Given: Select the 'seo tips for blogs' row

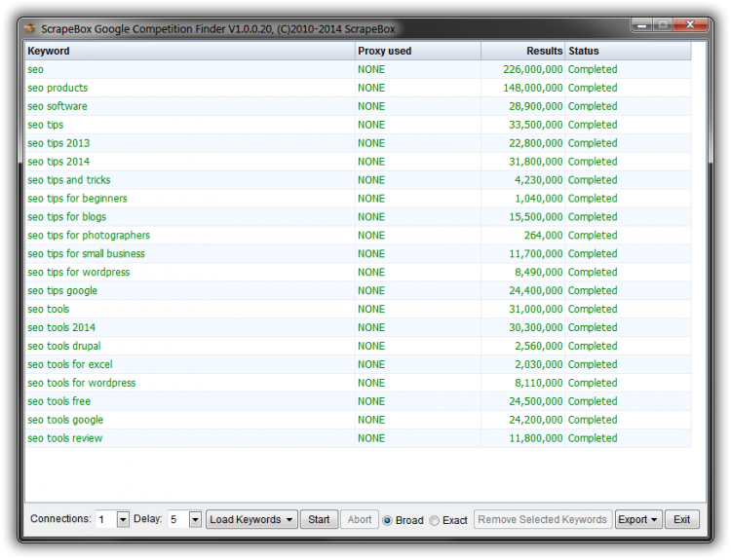Looking at the screenshot, I should click(x=358, y=217).
